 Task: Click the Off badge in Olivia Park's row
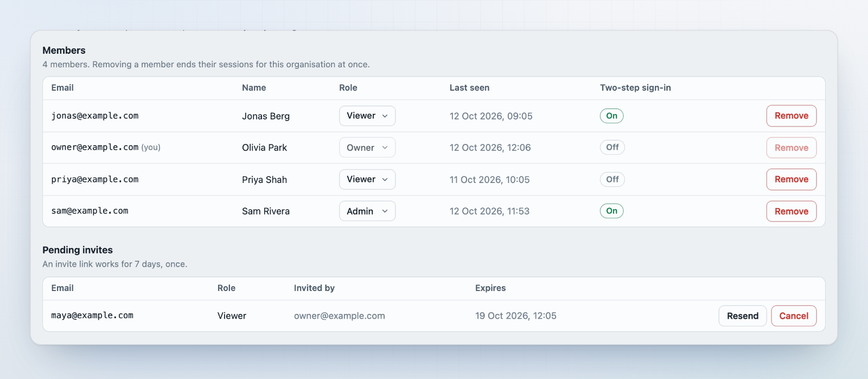point(612,147)
